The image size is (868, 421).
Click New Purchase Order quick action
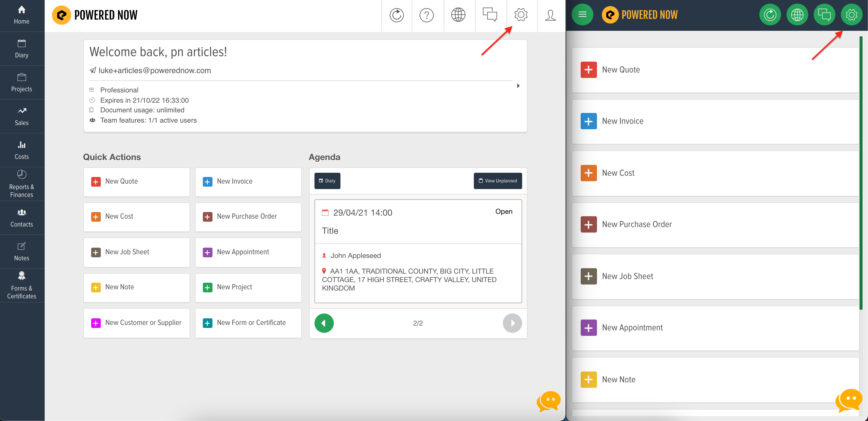coord(247,217)
